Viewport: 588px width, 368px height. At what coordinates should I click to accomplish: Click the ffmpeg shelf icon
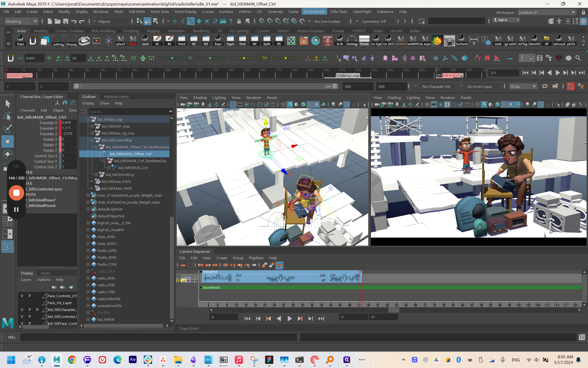coord(71,40)
